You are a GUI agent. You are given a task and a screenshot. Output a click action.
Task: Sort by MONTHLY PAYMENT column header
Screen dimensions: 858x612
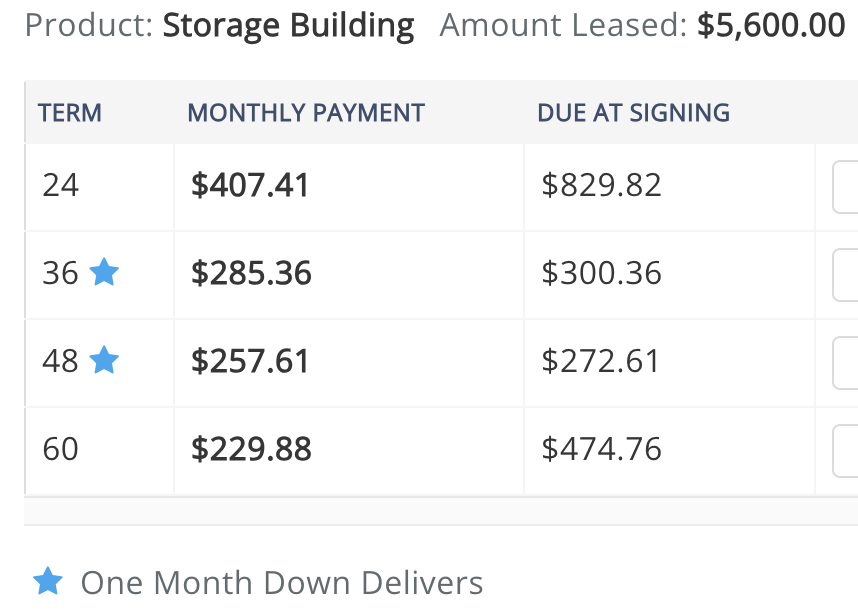306,113
